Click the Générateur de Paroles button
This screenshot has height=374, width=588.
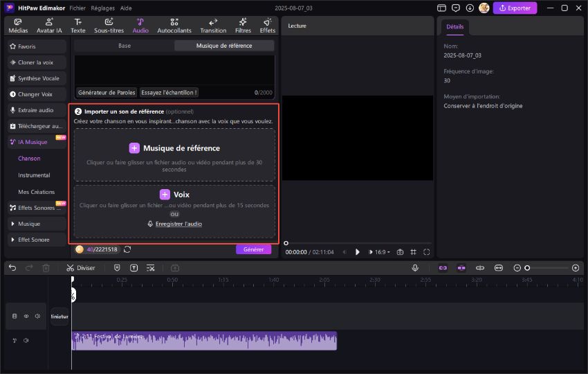click(x=107, y=92)
